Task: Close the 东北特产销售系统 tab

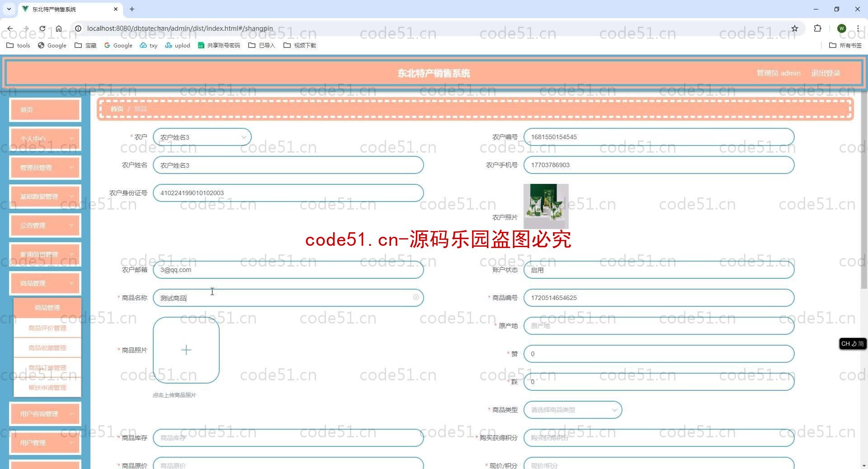Action: [116, 9]
